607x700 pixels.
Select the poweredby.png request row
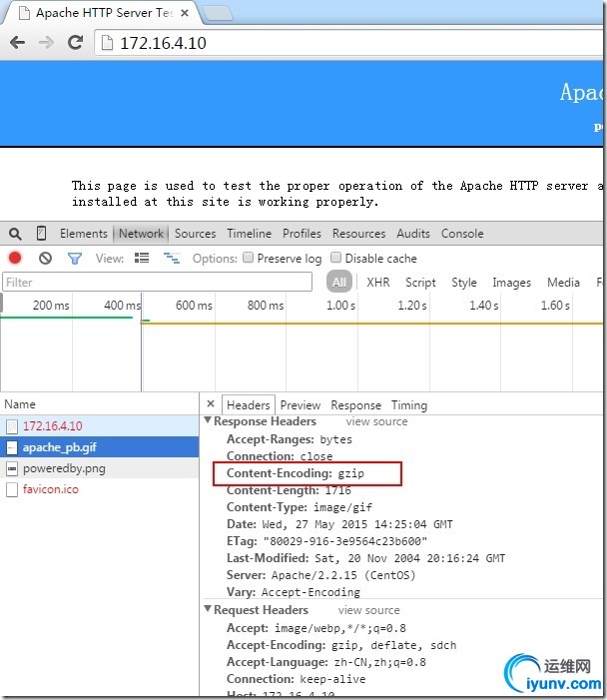coord(100,468)
